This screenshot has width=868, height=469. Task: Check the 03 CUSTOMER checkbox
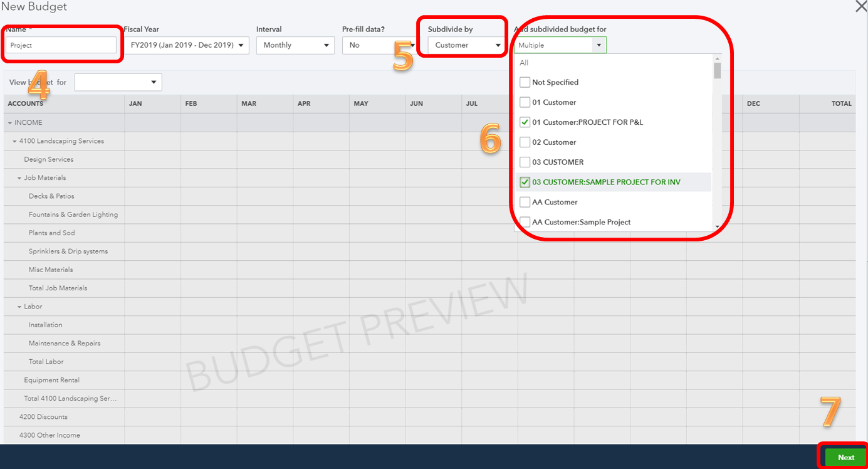[x=525, y=162]
